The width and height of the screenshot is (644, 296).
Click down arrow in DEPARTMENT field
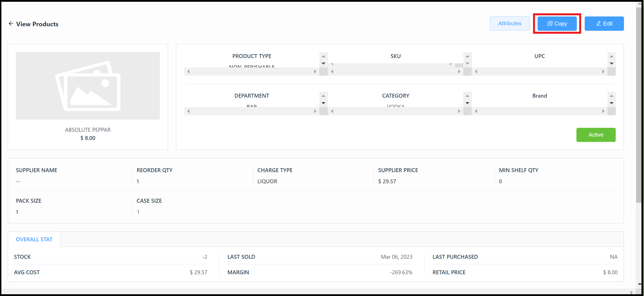pyautogui.click(x=323, y=103)
